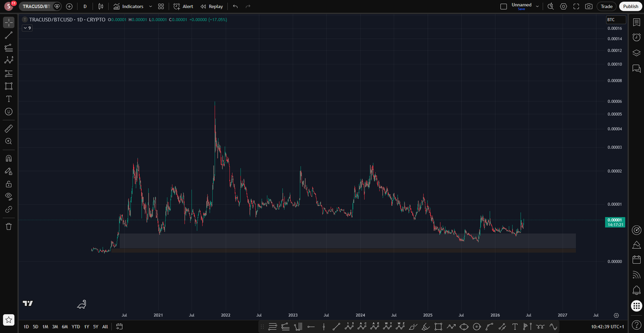Open the object tree layers panel

636,53
